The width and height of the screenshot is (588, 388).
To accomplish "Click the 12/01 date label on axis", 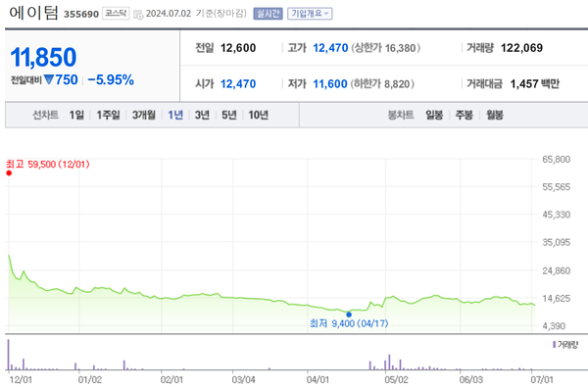I will point(21,380).
